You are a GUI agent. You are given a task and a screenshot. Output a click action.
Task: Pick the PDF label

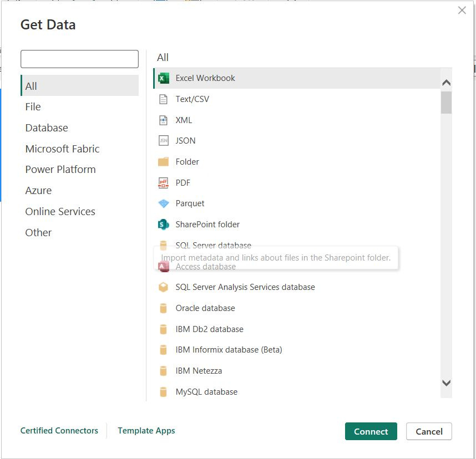pyautogui.click(x=183, y=182)
